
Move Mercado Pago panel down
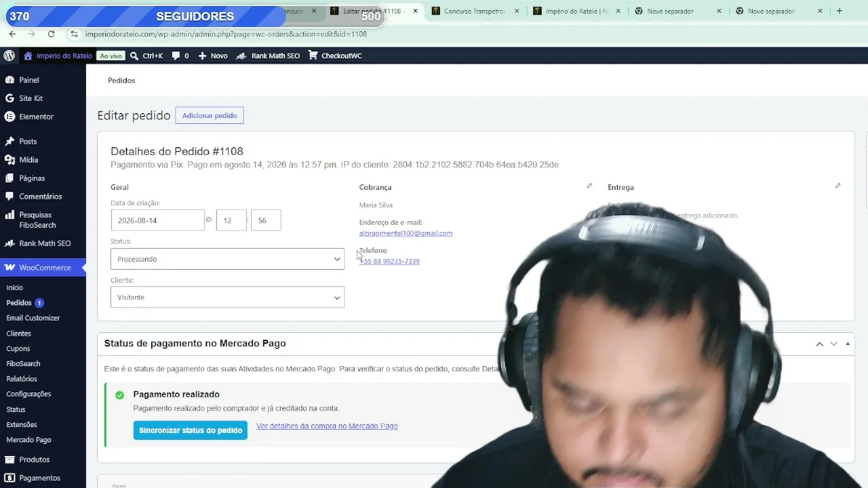coord(833,344)
